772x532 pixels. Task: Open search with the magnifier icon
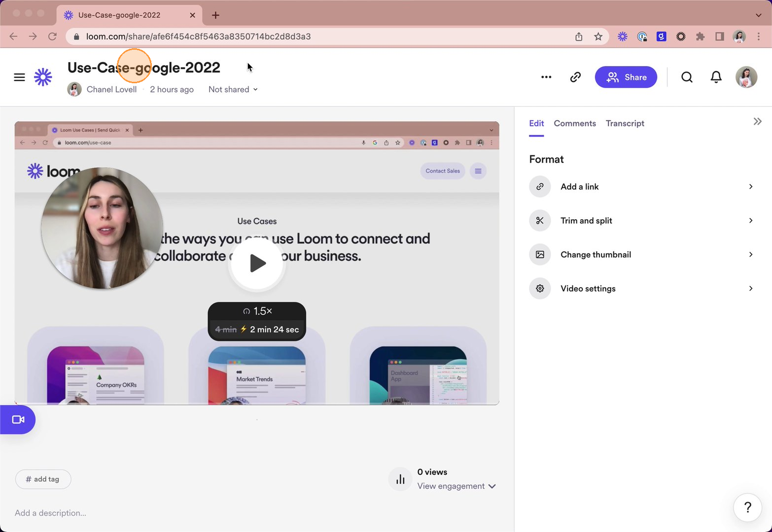(687, 77)
